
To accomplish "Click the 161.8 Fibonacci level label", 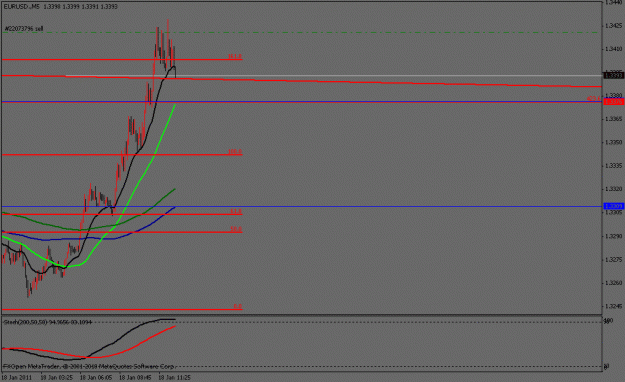I will pos(235,57).
